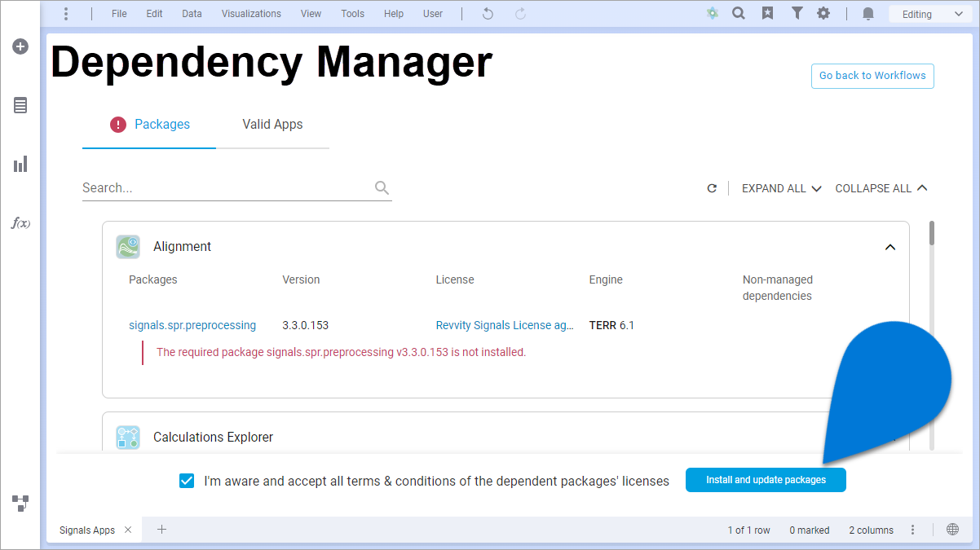Open the data canvas from the sidebar bottom

pos(20,503)
